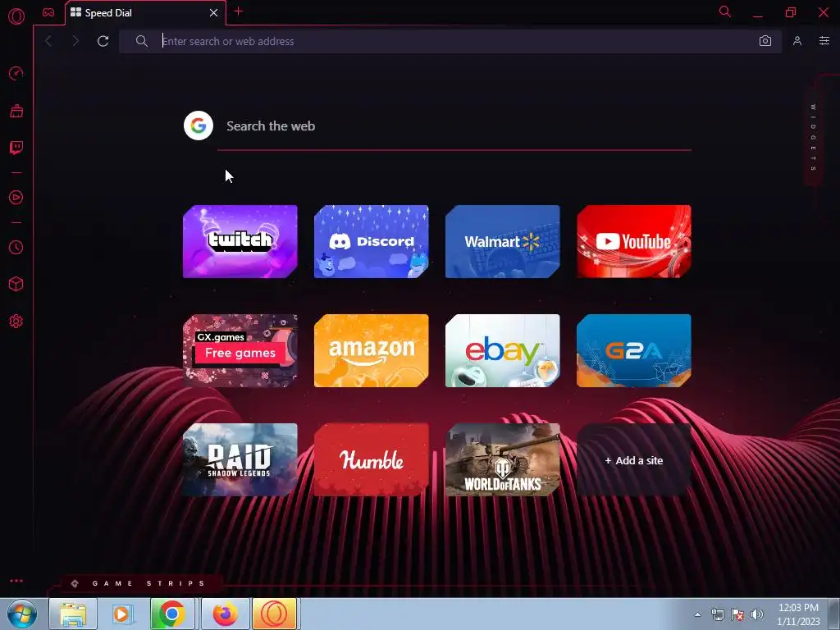The width and height of the screenshot is (840, 630).
Task: Open the Opera menu logo
Action: click(16, 16)
